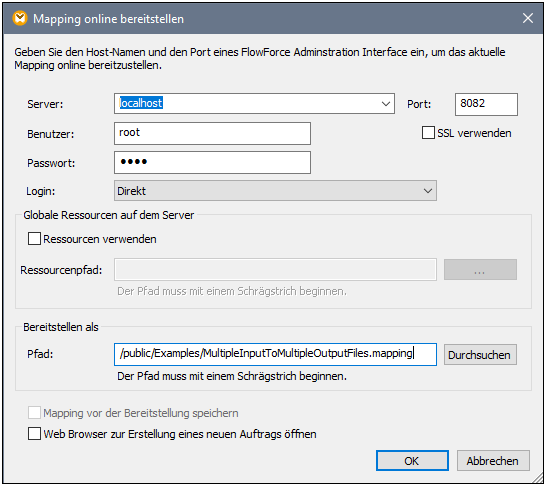The height and width of the screenshot is (486, 546).
Task: Click the resize grip at dialog corner
Action: point(538,478)
